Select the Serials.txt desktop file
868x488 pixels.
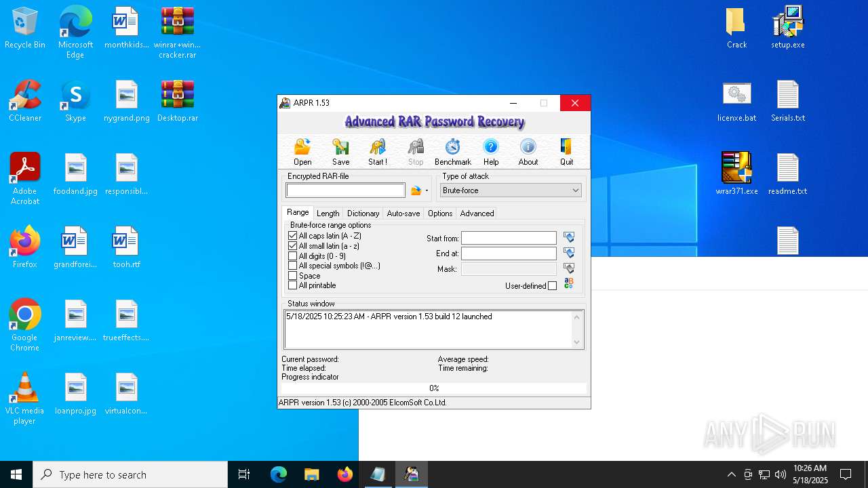click(x=788, y=101)
